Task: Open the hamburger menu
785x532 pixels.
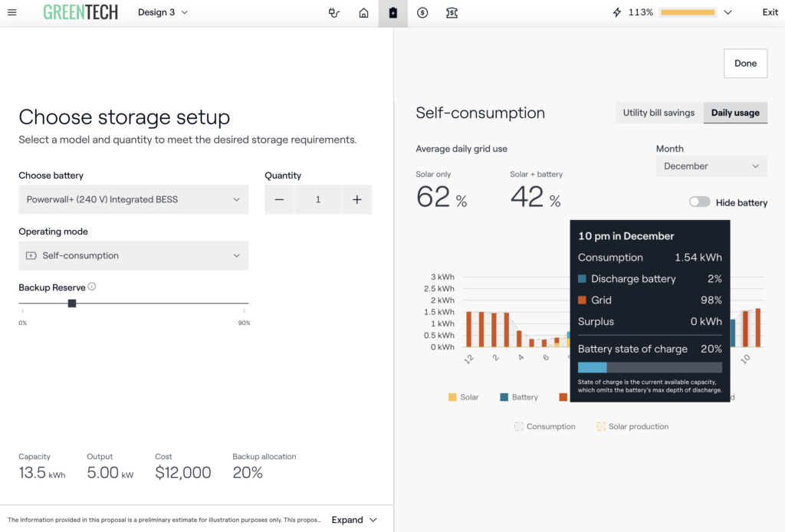Action: click(x=11, y=12)
